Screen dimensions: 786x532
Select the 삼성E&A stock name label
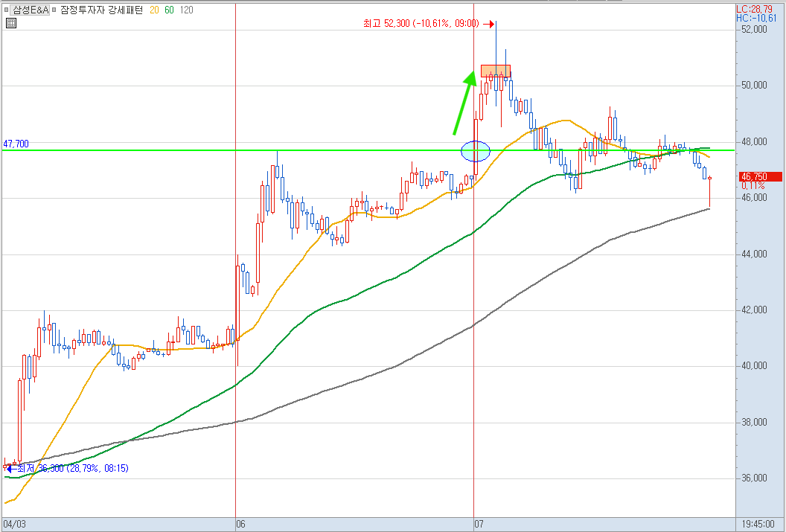pyautogui.click(x=31, y=10)
